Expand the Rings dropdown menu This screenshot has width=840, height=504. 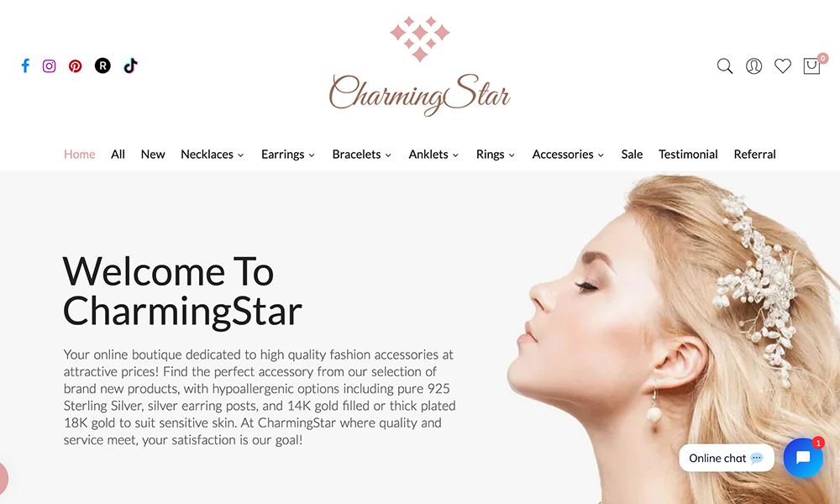(x=496, y=155)
